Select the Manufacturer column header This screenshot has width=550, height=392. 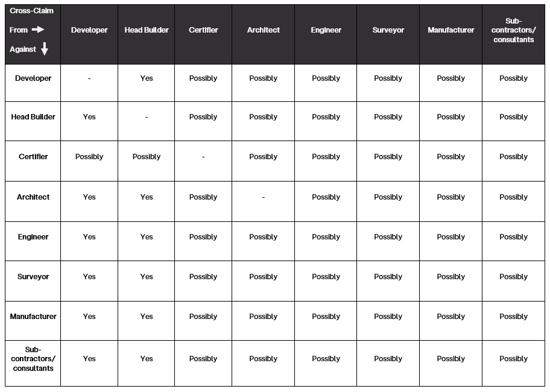(451, 30)
